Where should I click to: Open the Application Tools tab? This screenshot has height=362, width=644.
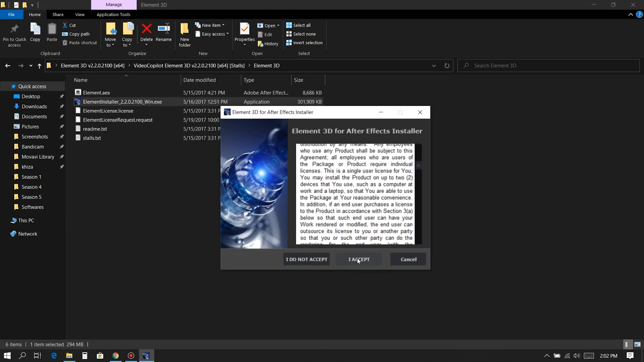click(114, 14)
